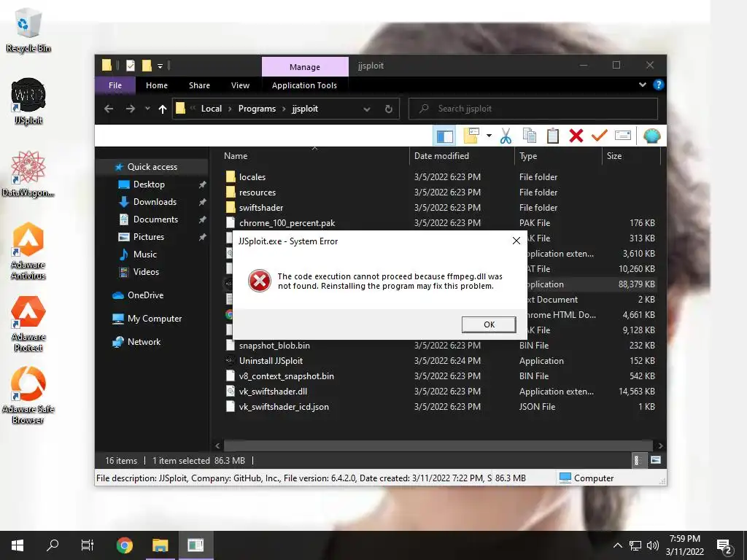Image resolution: width=747 pixels, height=560 pixels.
Task: Select the locales folder
Action: point(252,177)
